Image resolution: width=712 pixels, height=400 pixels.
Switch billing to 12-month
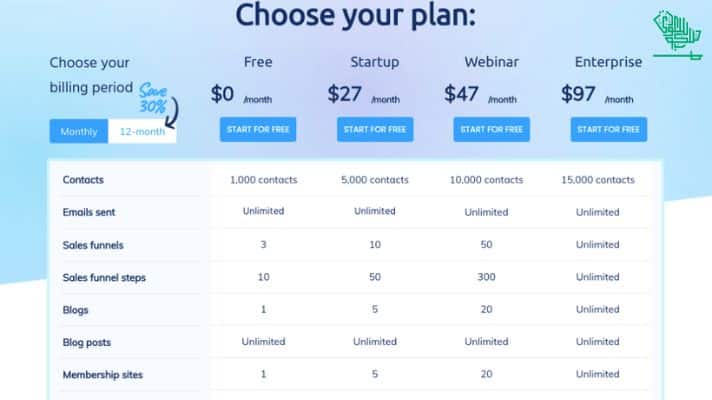pos(142,131)
